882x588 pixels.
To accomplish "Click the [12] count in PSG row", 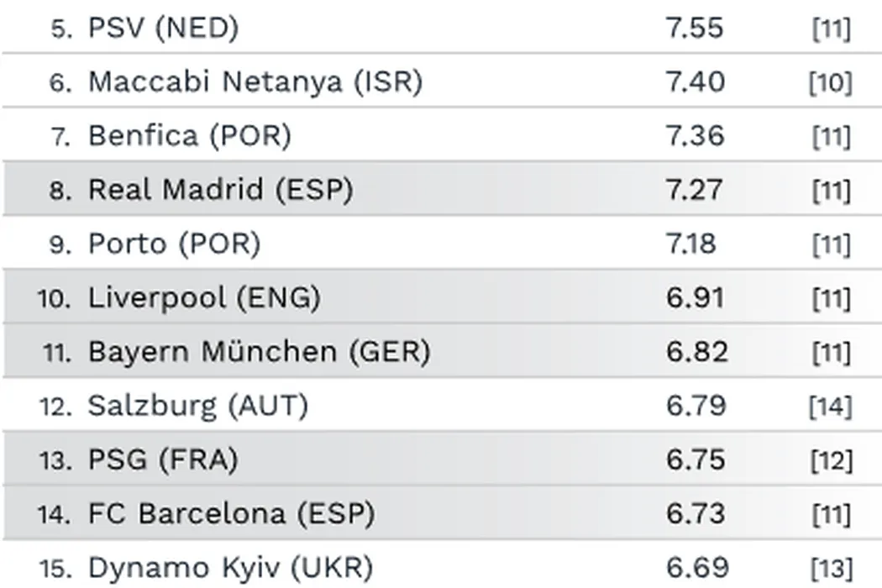I will click(x=830, y=460).
